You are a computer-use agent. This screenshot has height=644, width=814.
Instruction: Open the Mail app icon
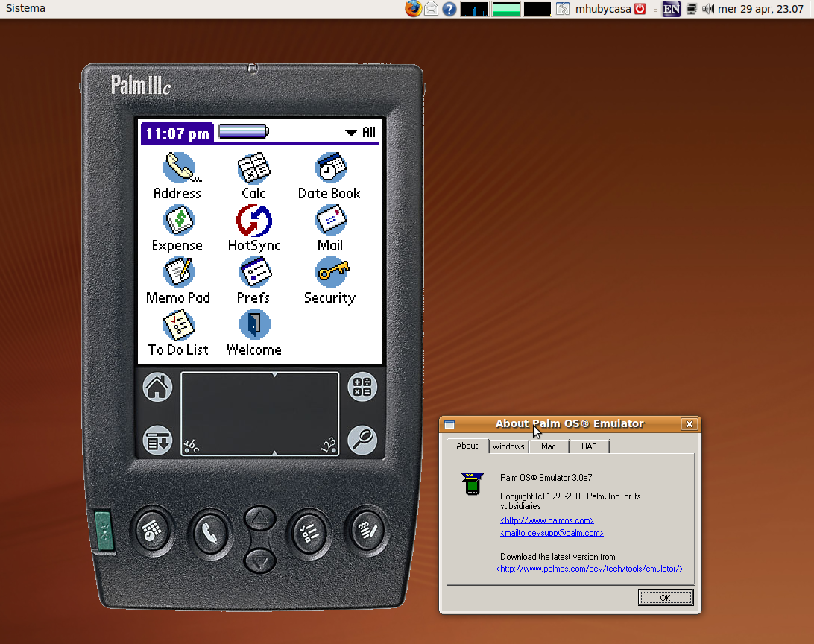coord(330,228)
